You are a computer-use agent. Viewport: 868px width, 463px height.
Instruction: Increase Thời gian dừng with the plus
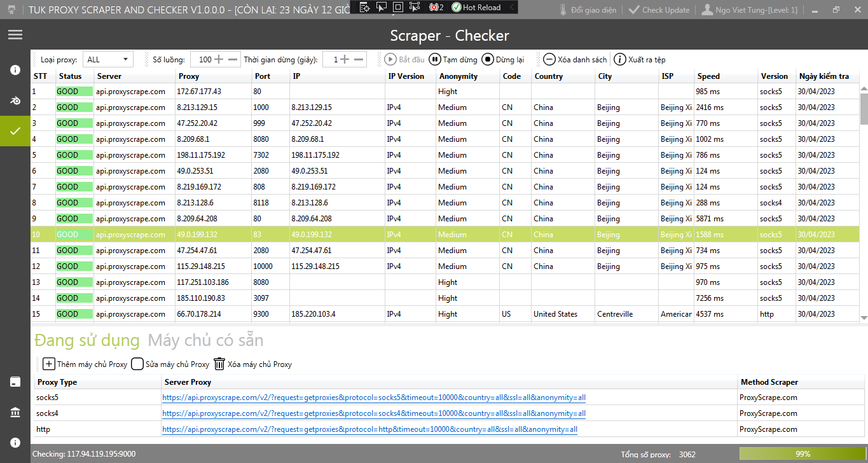pos(345,59)
